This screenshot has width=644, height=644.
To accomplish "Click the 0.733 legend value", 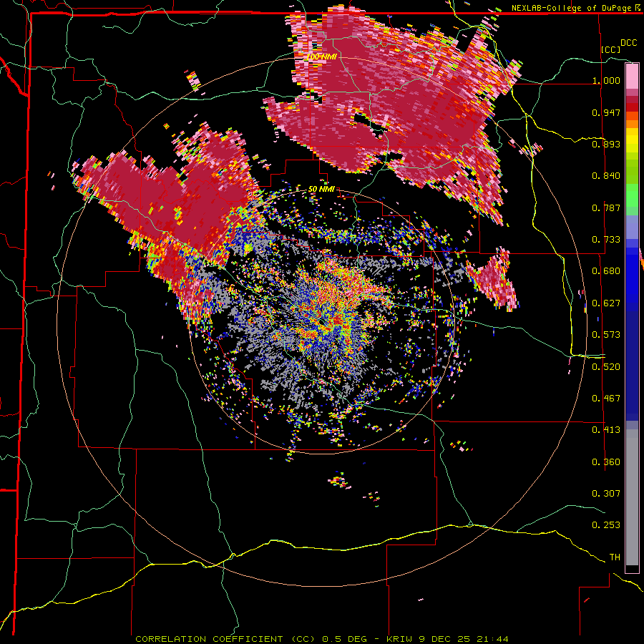I will tap(606, 240).
